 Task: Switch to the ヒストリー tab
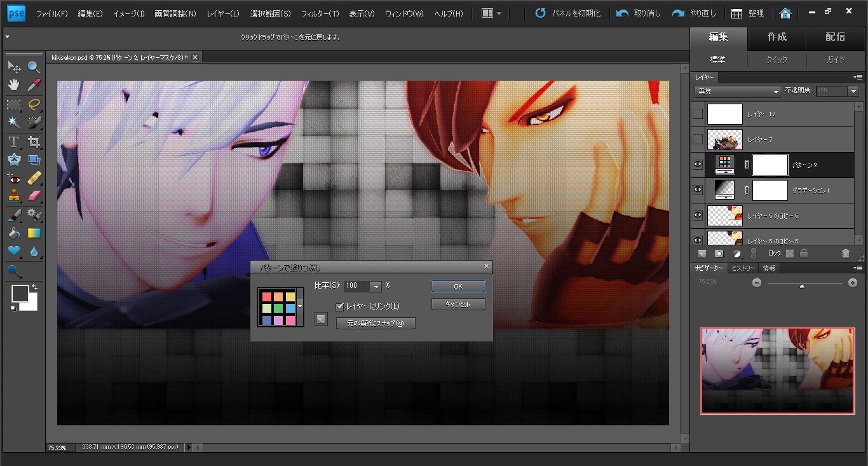[743, 268]
